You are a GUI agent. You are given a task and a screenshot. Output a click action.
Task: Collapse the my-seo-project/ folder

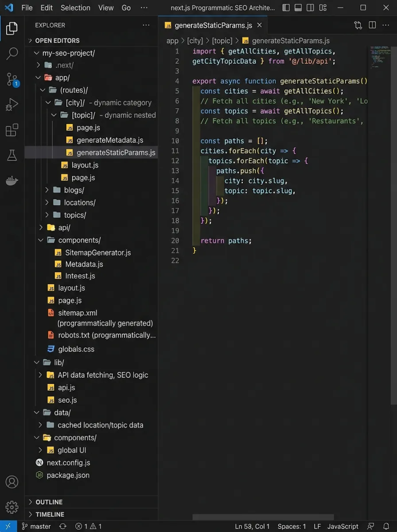click(91, 53)
